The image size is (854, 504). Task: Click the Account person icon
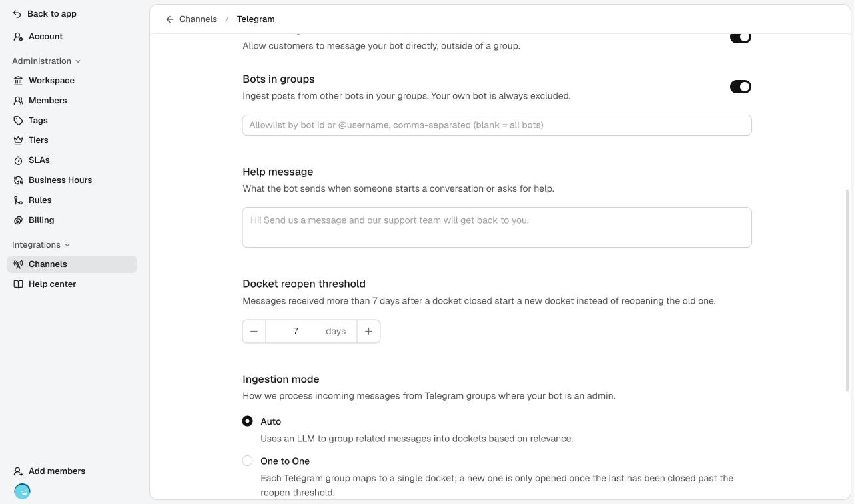[x=18, y=37]
